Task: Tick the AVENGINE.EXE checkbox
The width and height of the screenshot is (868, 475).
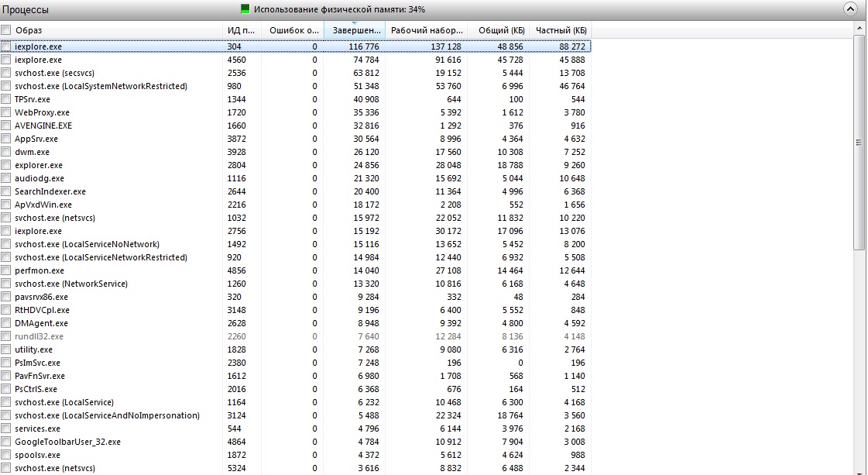Action: pos(6,126)
